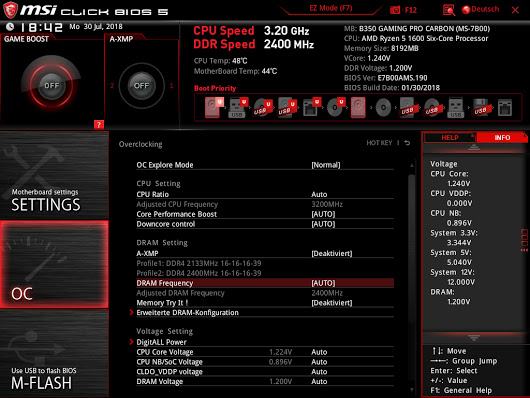Screen dimensions: 530x398
Task: Close the BIOS with the X icon
Action: (515, 10)
